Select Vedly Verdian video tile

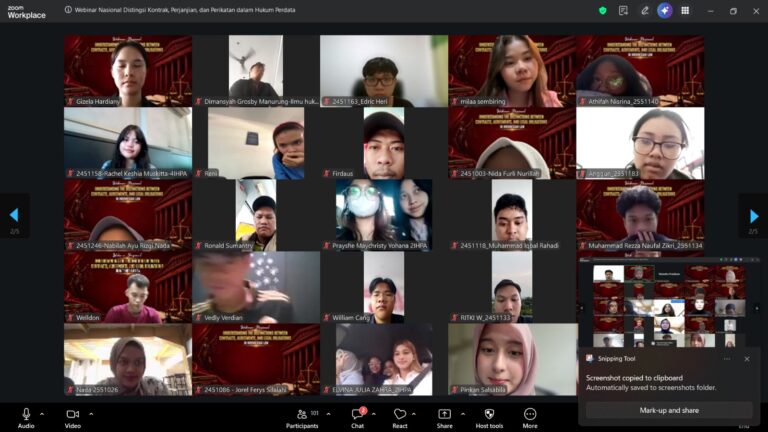coord(256,287)
